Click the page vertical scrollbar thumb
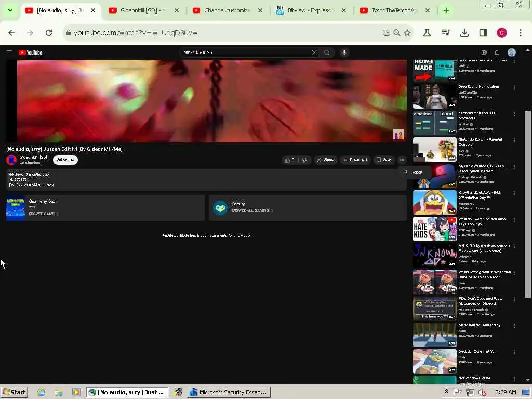Screen dimensions: 532x399 (528, 204)
